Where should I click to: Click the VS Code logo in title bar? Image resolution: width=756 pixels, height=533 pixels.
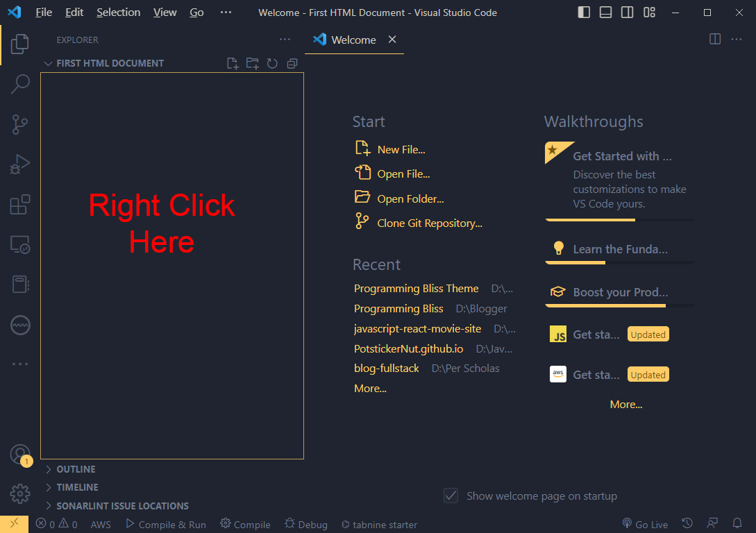tap(15, 12)
